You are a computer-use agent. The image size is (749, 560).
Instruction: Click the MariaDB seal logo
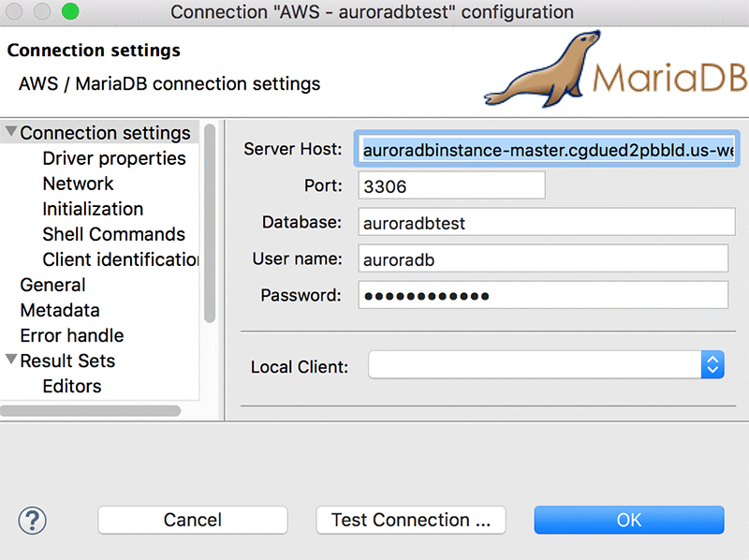coord(542,69)
